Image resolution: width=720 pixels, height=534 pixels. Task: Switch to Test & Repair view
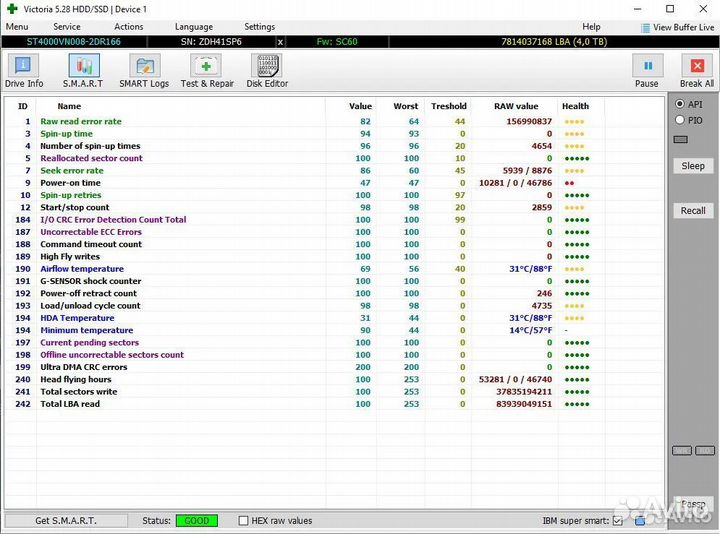click(207, 71)
